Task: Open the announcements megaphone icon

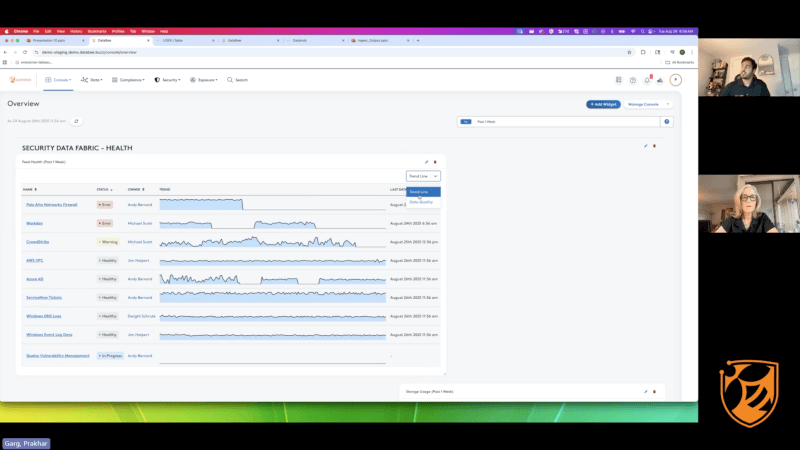Action: click(x=660, y=80)
